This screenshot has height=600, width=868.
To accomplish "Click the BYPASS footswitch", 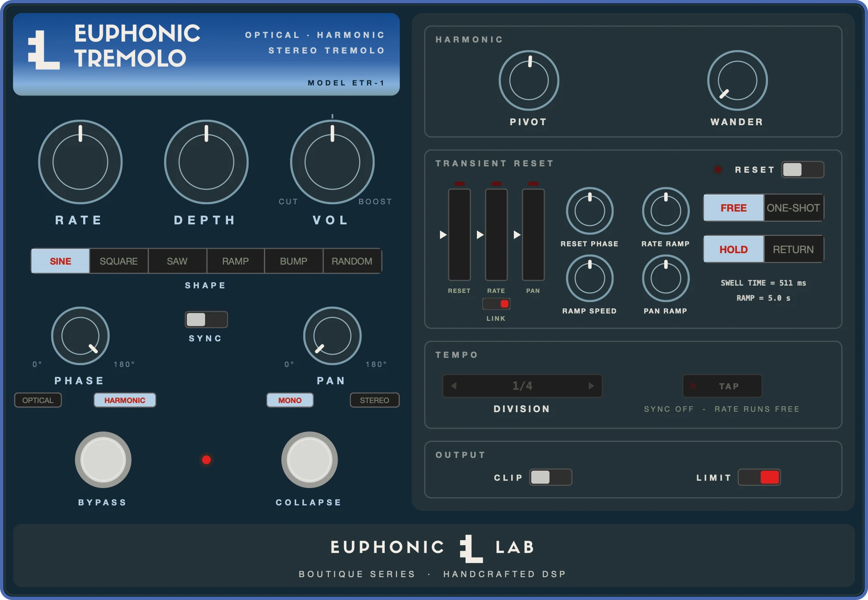I will click(103, 460).
